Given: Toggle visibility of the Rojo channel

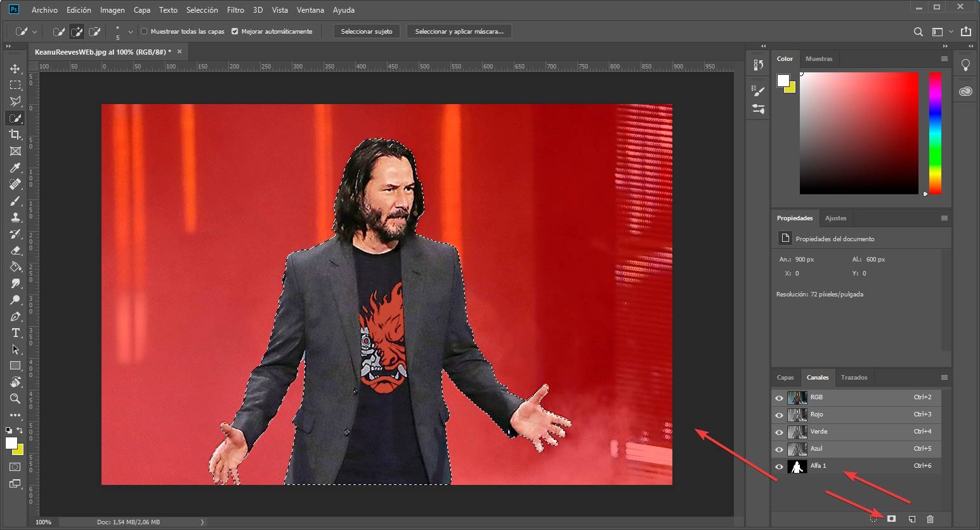Looking at the screenshot, I should (x=779, y=415).
